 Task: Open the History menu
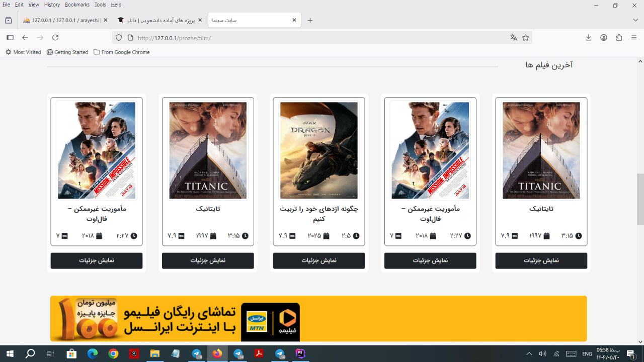(x=52, y=5)
